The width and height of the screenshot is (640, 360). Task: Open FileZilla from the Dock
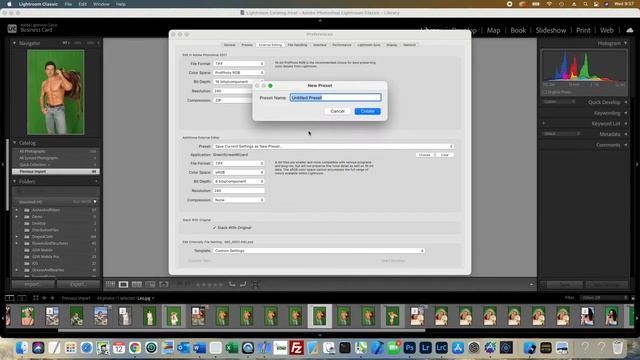pos(296,348)
